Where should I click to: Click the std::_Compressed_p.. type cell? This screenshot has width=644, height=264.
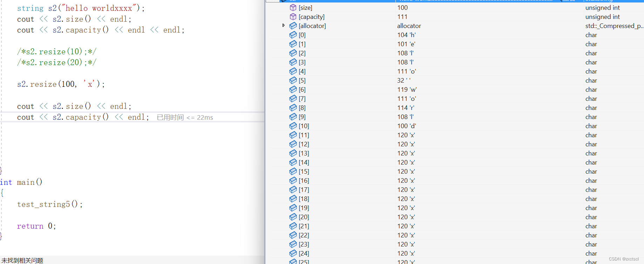click(614, 26)
